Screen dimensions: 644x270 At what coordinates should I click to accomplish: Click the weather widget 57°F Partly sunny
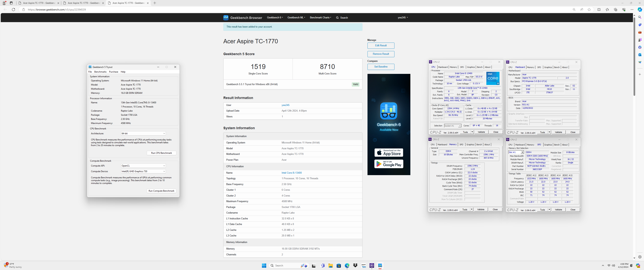tap(13, 265)
